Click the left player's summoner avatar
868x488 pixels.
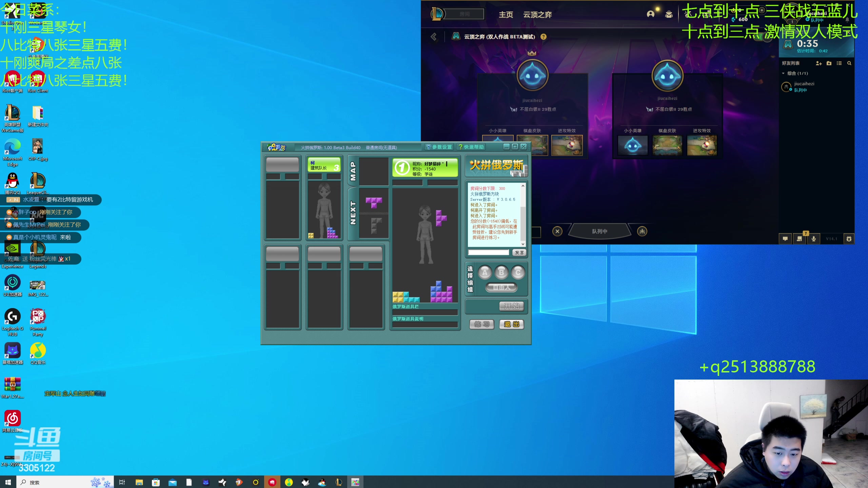532,75
